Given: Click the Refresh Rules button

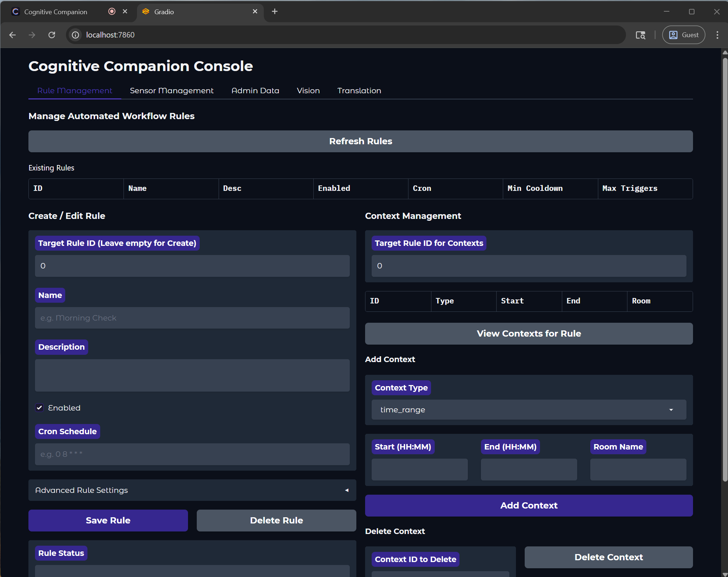Looking at the screenshot, I should click(360, 141).
